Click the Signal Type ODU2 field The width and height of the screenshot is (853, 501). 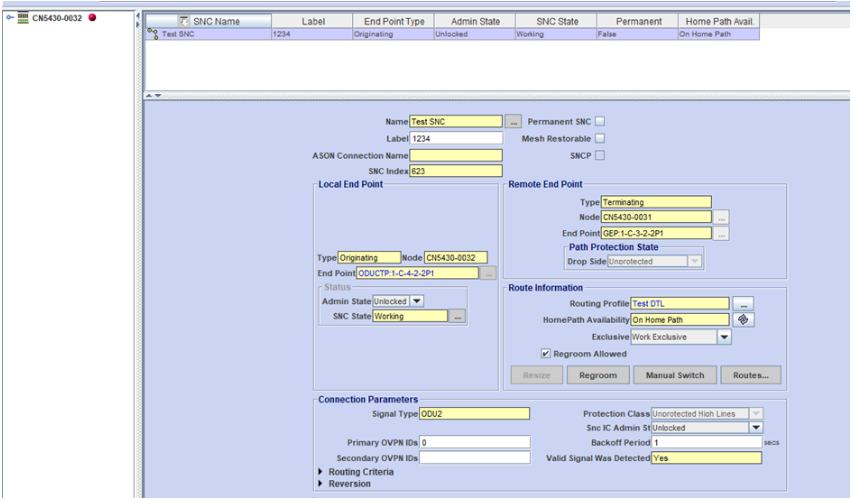click(474, 413)
